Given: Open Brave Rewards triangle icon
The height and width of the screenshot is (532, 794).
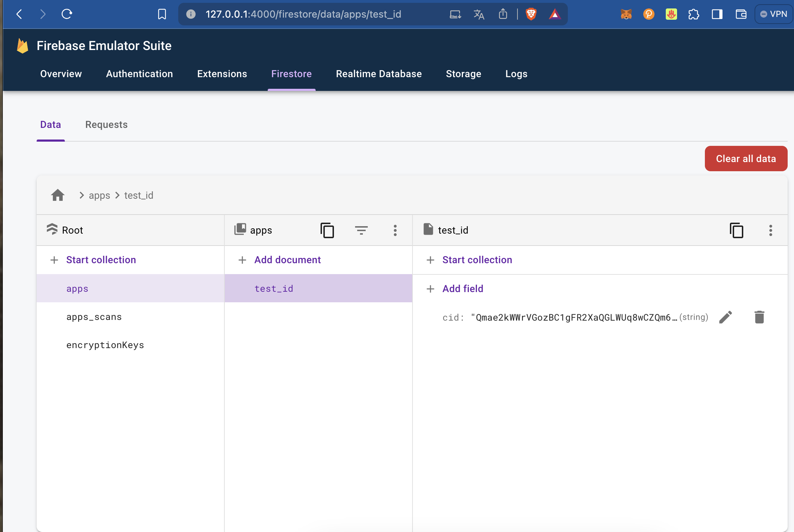Looking at the screenshot, I should coord(555,14).
